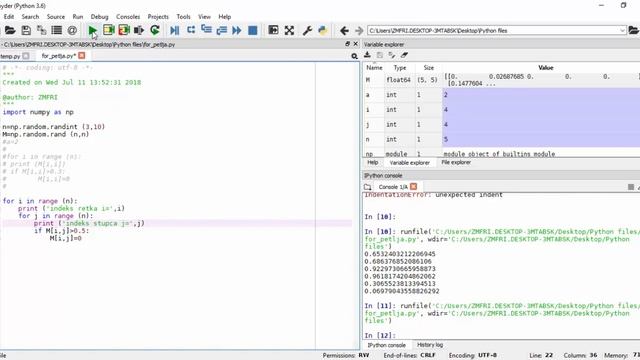Click the Step return debug icon
The width and height of the screenshot is (640, 360).
(222, 30)
